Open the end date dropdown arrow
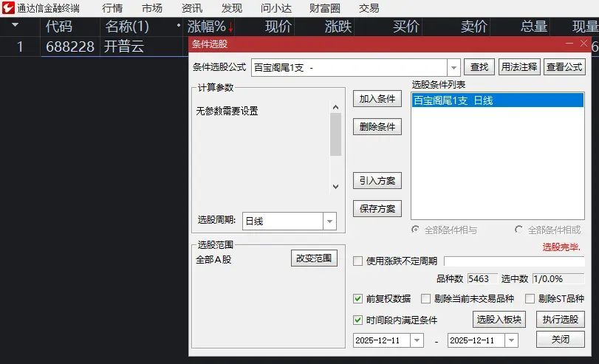599x364 pixels. tap(511, 340)
